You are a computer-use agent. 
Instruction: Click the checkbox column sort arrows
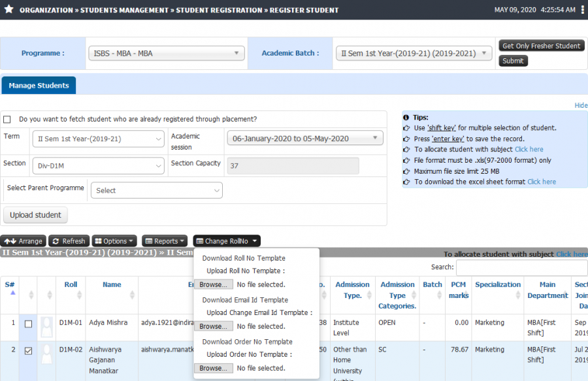pyautogui.click(x=31, y=295)
